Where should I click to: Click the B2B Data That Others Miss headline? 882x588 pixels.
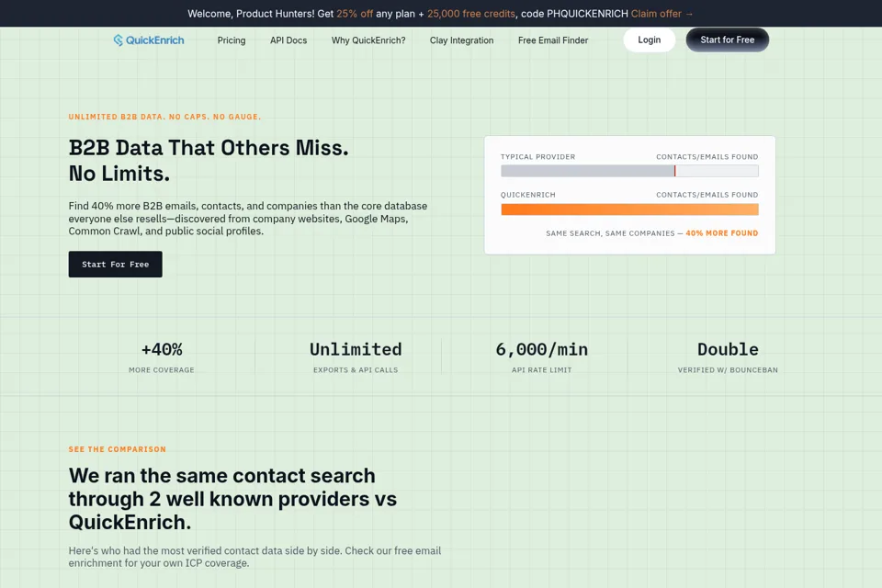[x=209, y=161]
